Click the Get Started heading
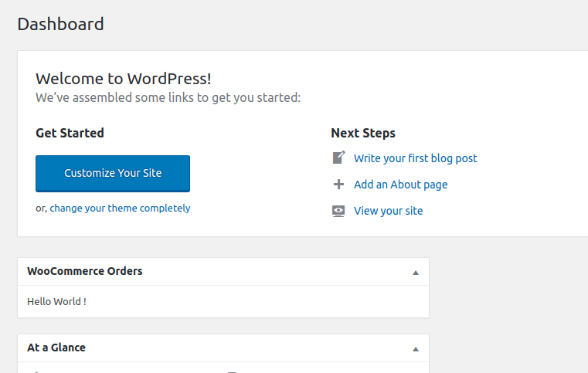588x373 pixels. pos(70,133)
